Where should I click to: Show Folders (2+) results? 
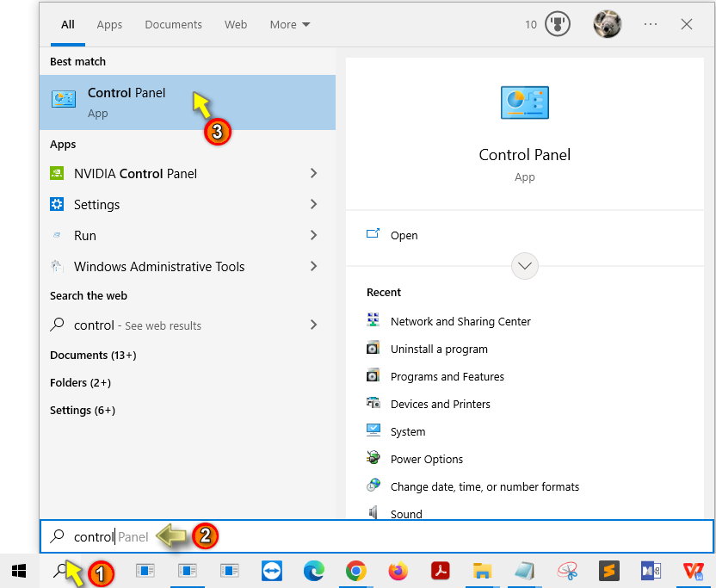click(80, 382)
